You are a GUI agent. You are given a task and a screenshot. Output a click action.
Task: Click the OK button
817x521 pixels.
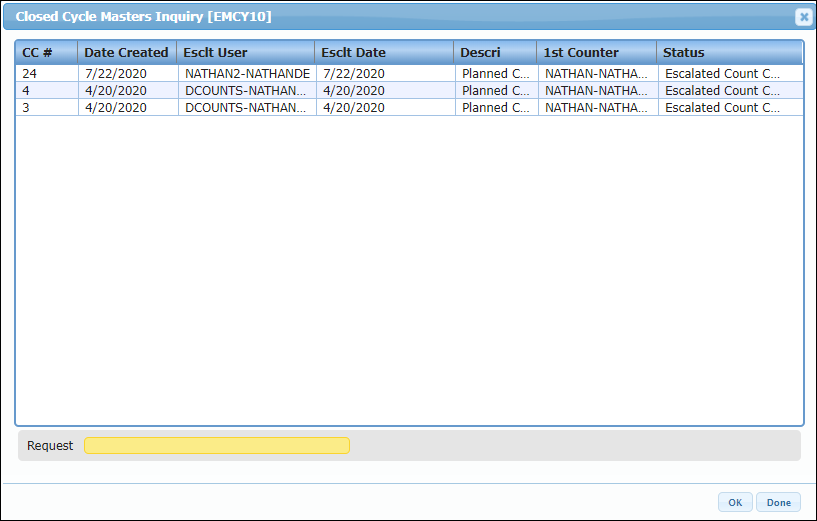point(735,502)
